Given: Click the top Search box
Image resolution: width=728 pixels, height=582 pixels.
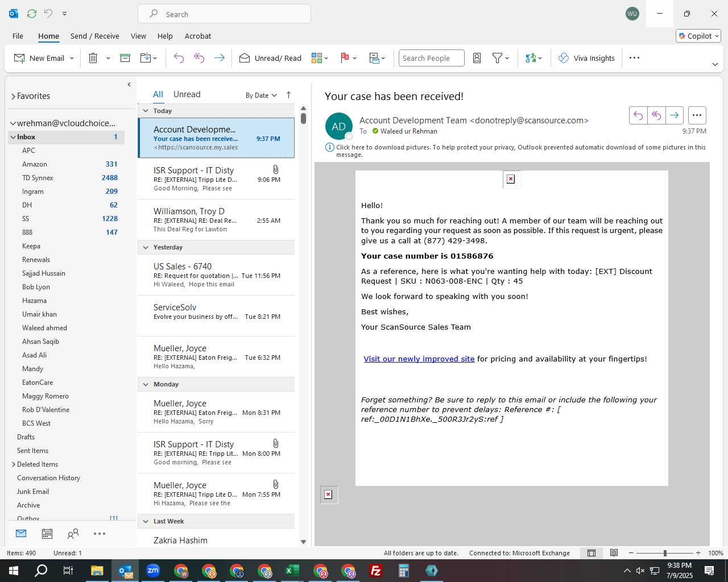Looking at the screenshot, I should coord(224,14).
